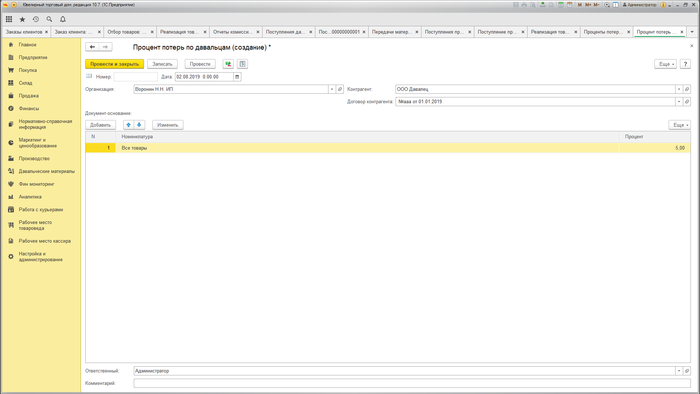Expand the Контрагент dropdown list
This screenshot has height=394, width=700.
coord(679,89)
